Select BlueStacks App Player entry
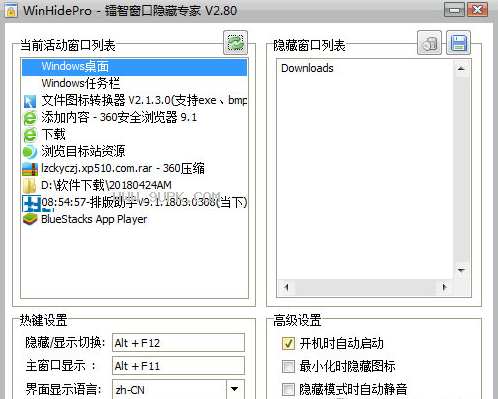Screen dimensions: 498x399 [x=135, y=219]
